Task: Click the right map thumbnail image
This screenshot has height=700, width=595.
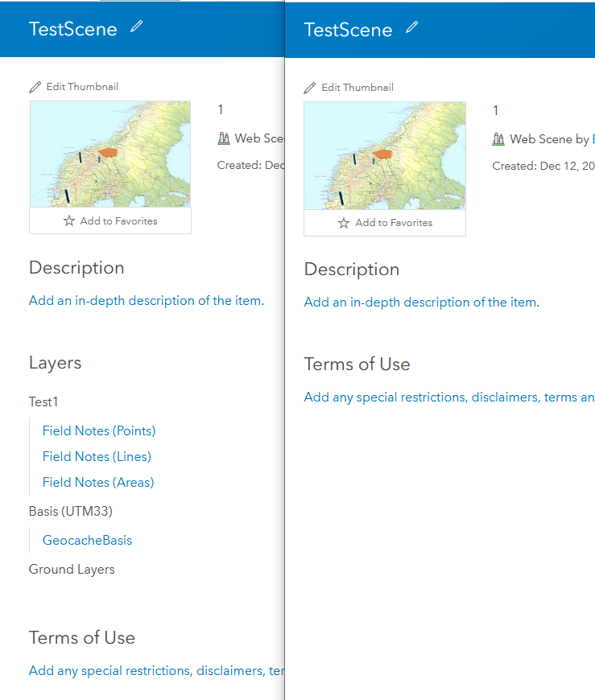Action: pyautogui.click(x=384, y=154)
